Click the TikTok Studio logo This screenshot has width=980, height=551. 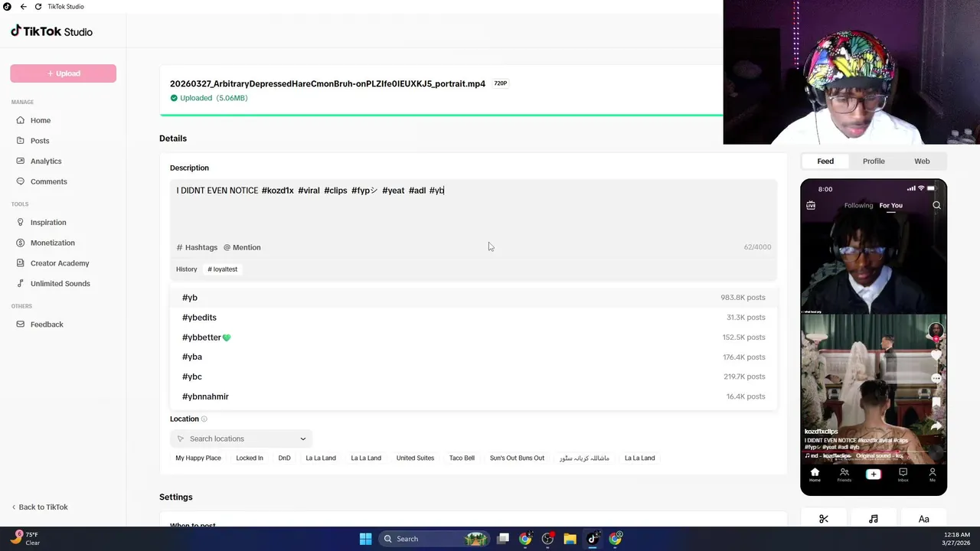click(x=51, y=31)
